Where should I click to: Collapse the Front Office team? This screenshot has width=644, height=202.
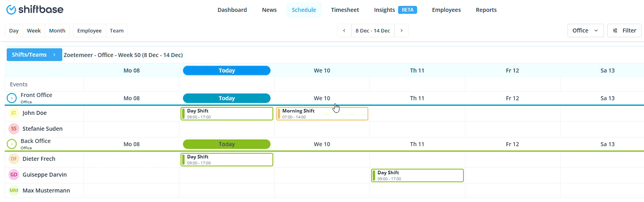coord(12,98)
